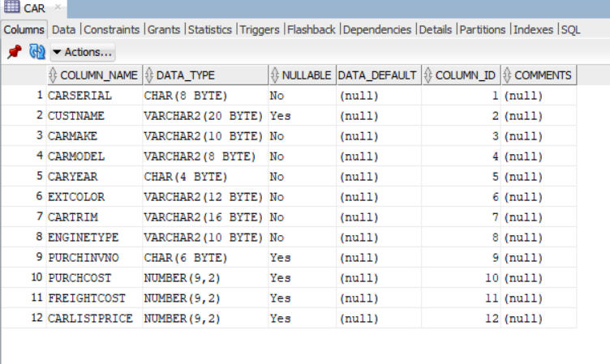Click COLUMN_ID value 6 cell
The width and height of the screenshot is (610, 364).
[x=462, y=197]
